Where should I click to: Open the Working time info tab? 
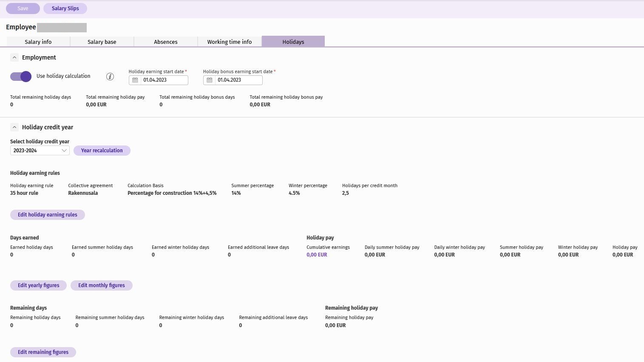pos(230,42)
